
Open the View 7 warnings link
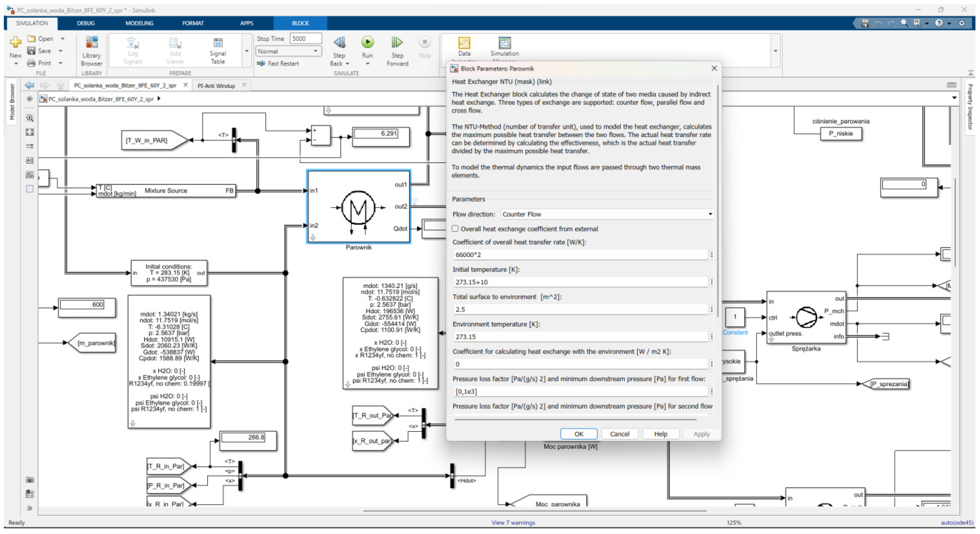point(513,523)
